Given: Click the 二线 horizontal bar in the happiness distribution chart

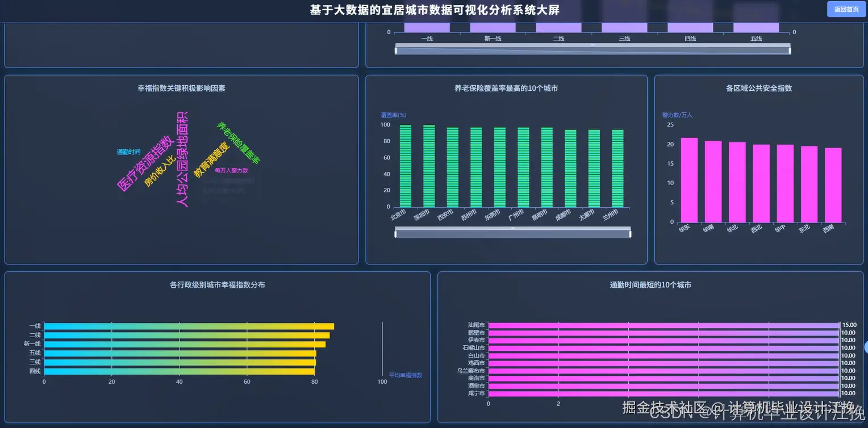Looking at the screenshot, I should click(x=187, y=335).
